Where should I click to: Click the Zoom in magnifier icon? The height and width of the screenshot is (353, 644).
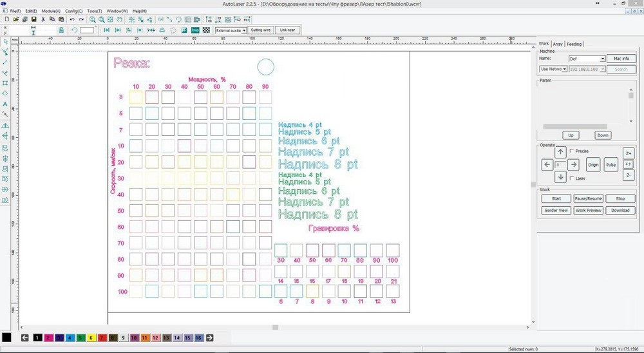93,20
